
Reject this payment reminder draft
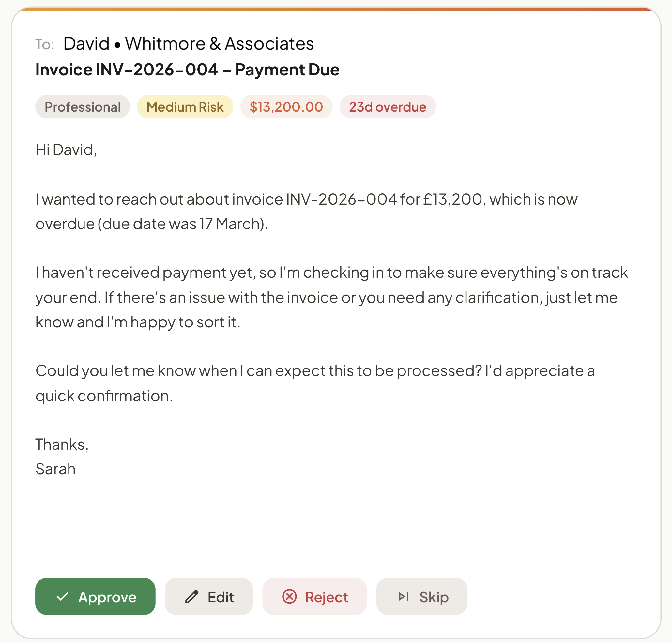[x=314, y=597]
